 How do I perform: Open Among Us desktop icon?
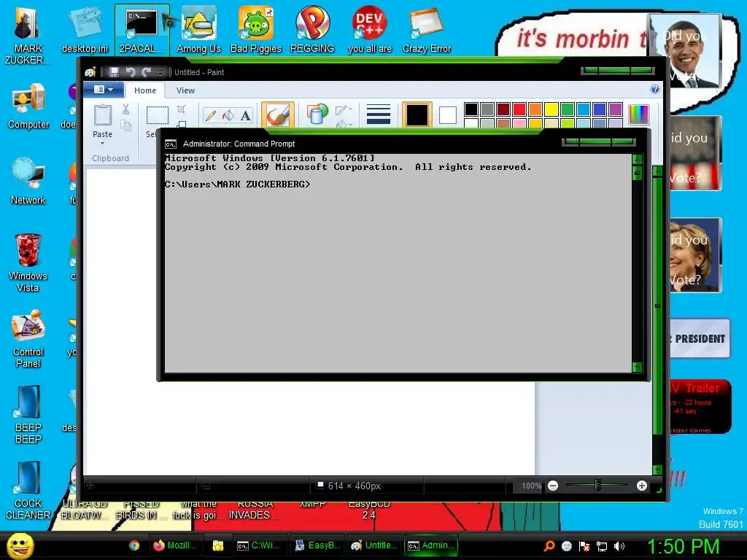[198, 30]
